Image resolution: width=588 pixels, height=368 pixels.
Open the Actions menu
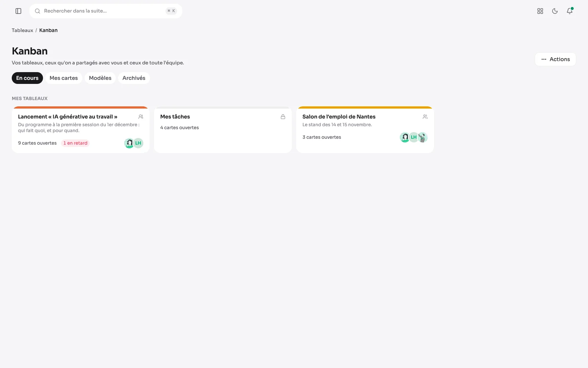point(555,59)
